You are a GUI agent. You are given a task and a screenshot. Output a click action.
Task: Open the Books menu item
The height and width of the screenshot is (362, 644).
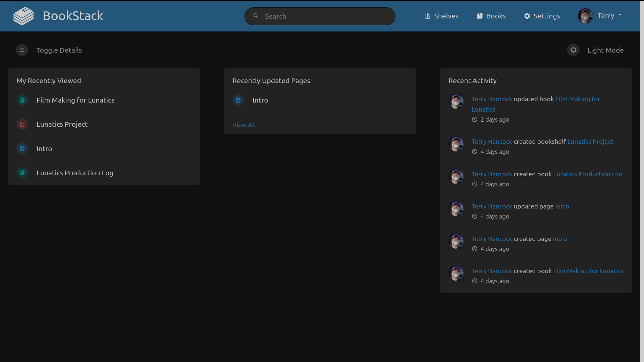pos(491,16)
